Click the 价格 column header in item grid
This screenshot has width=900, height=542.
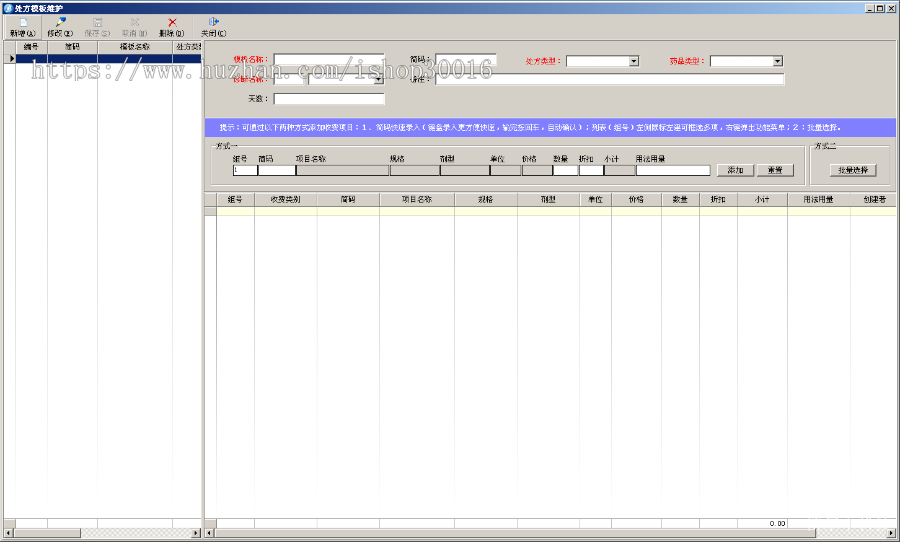tap(637, 199)
